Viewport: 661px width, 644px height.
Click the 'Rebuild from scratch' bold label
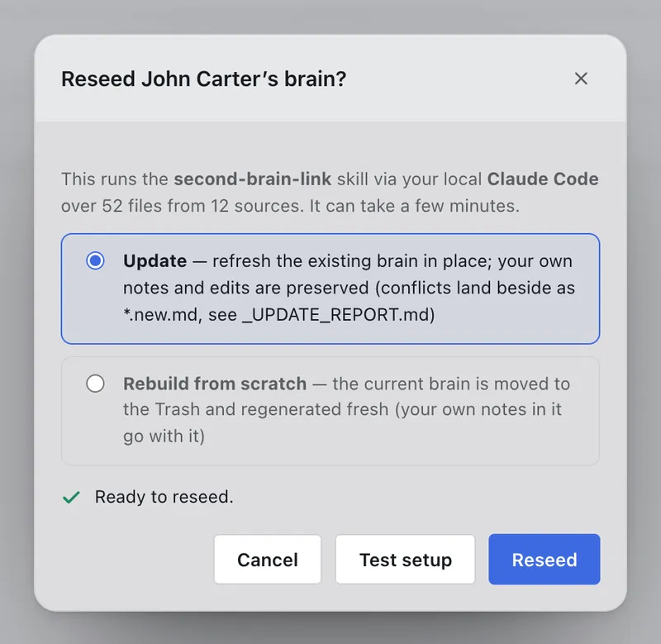click(215, 384)
